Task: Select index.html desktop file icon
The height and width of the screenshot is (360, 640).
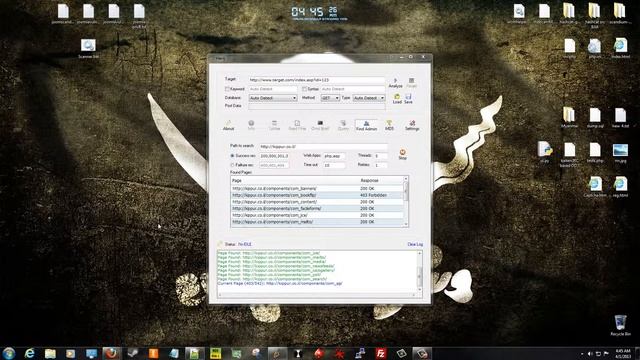Action: tap(620, 48)
